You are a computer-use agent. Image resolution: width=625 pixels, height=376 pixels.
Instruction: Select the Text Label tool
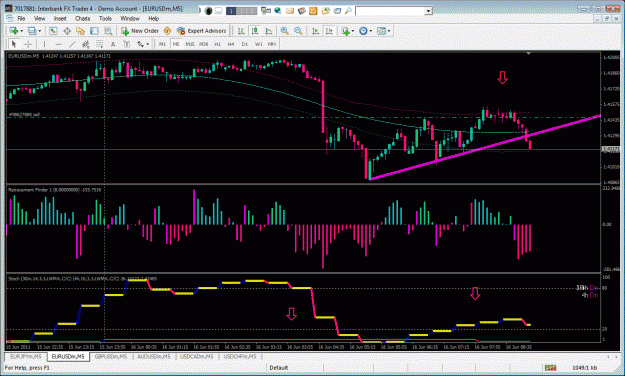coord(126,44)
